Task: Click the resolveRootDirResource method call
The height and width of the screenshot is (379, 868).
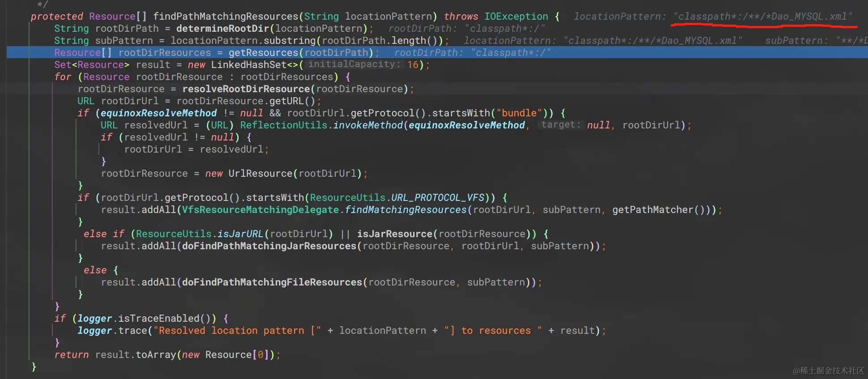Action: tap(246, 89)
